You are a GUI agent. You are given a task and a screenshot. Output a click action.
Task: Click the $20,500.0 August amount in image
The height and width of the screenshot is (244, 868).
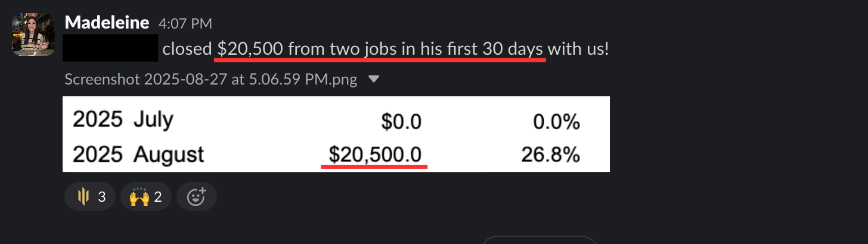375,155
